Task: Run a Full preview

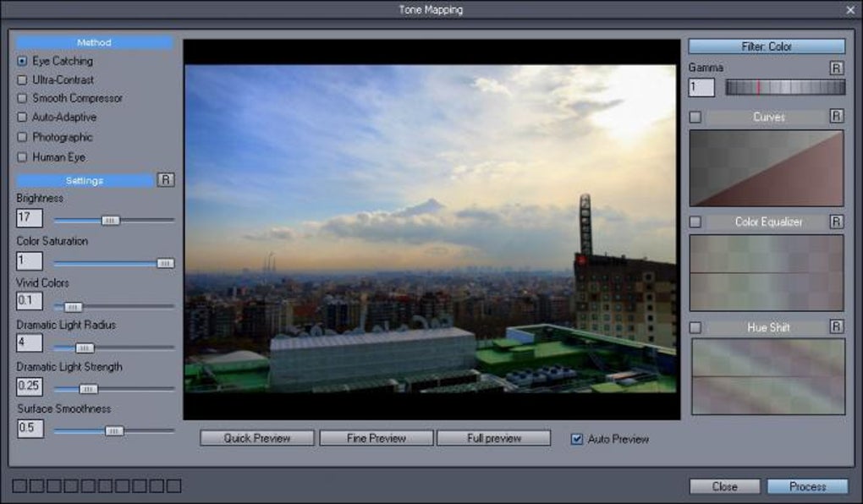Action: pyautogui.click(x=494, y=438)
